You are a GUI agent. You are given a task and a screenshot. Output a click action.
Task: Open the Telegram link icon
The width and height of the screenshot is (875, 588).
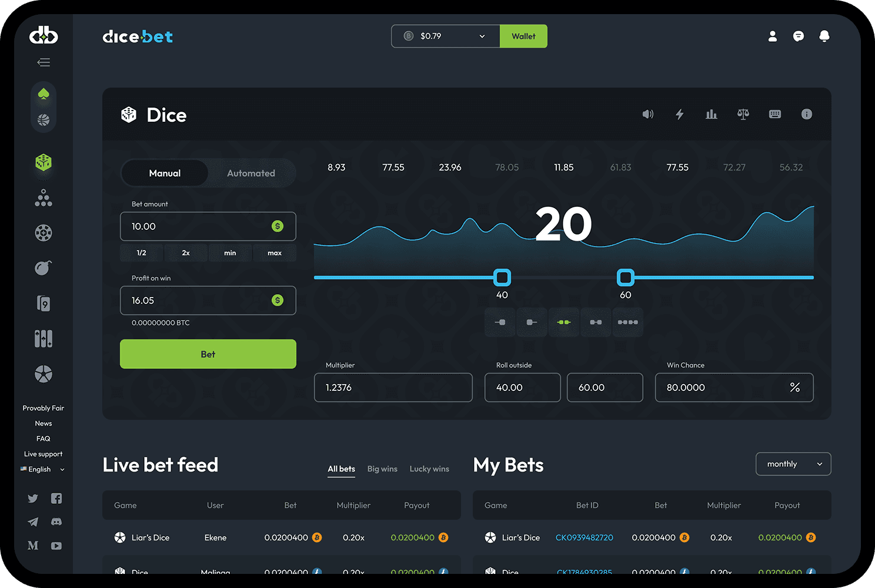[x=33, y=522]
